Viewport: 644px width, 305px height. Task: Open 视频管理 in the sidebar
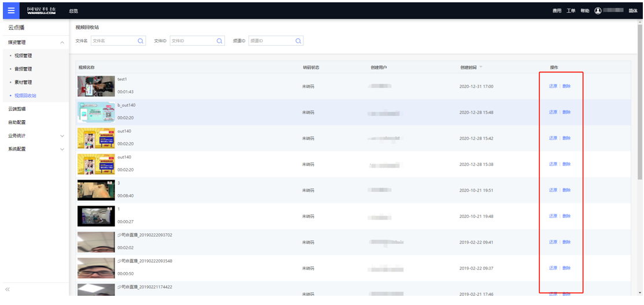point(23,56)
